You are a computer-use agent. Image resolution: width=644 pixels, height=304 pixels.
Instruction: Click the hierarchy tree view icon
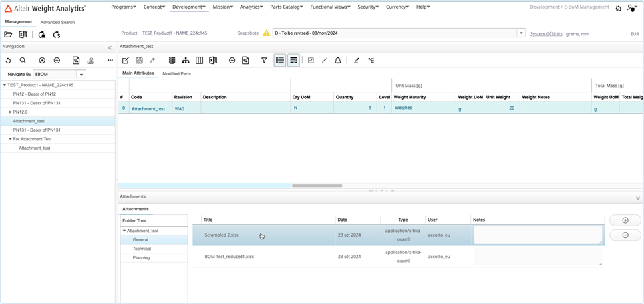click(x=186, y=61)
